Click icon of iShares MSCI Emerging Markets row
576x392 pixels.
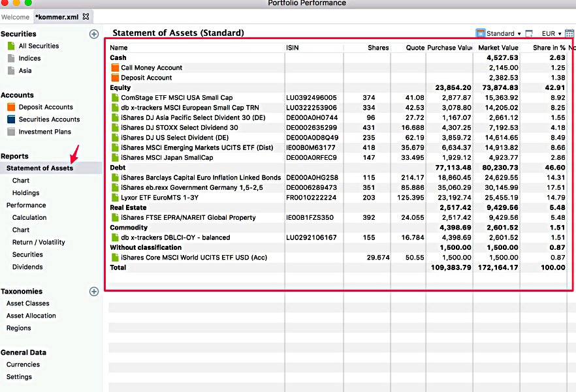click(115, 147)
